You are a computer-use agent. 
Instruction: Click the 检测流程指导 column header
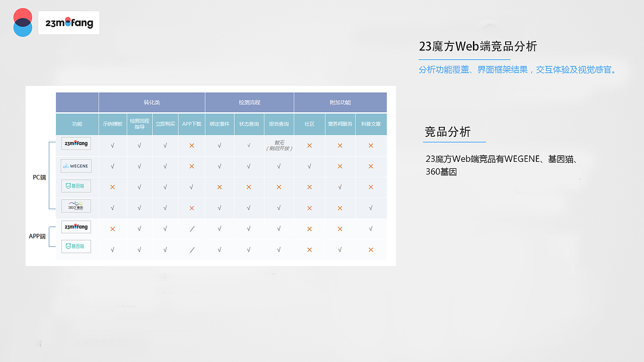(139, 124)
